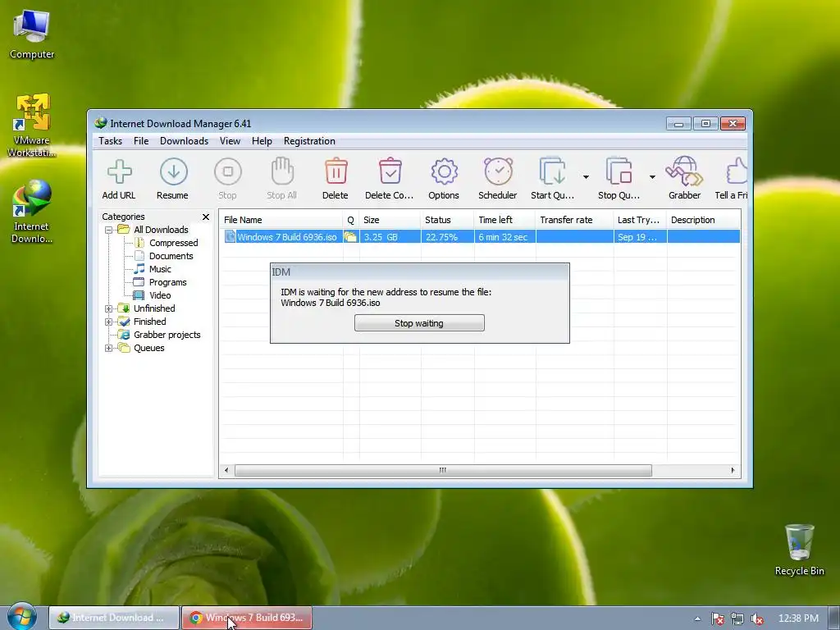Select All Downloads in Categories tree

[161, 230]
